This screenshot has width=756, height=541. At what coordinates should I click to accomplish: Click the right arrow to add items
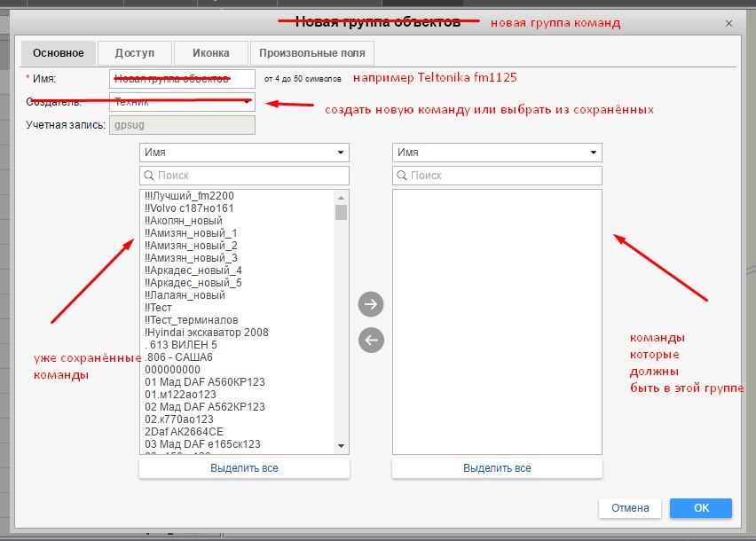[371, 305]
